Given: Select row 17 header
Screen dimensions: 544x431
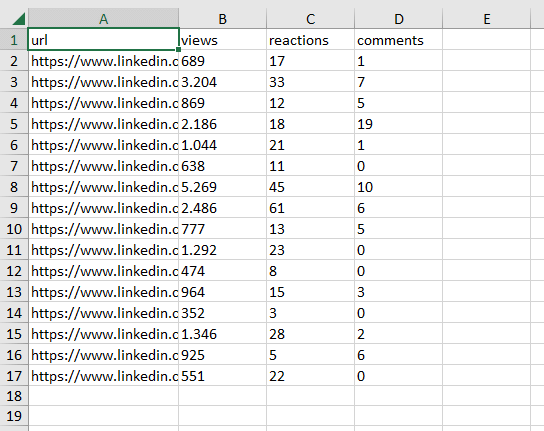Looking at the screenshot, I should [x=14, y=376].
